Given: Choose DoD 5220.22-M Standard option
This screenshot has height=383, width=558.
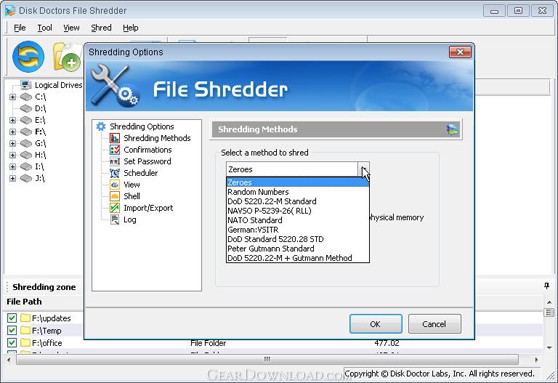Looking at the screenshot, I should pos(298,201).
